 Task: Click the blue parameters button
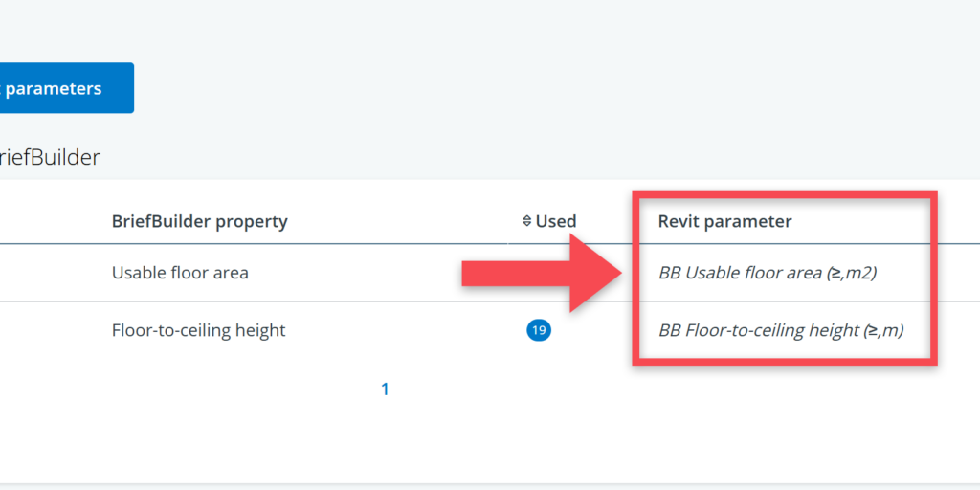pyautogui.click(x=59, y=88)
